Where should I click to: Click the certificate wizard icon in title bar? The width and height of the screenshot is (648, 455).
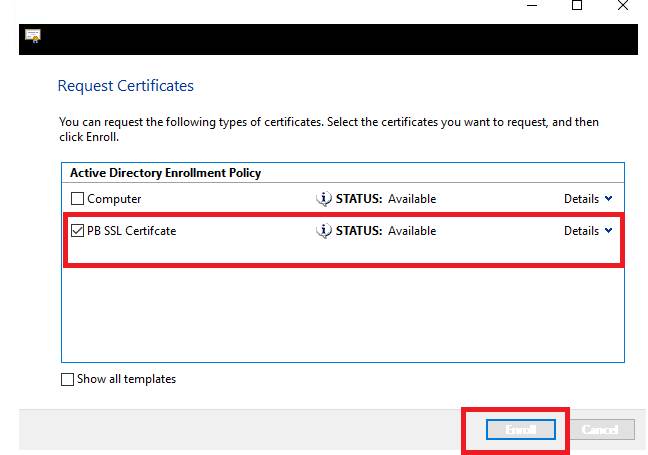(x=32, y=37)
